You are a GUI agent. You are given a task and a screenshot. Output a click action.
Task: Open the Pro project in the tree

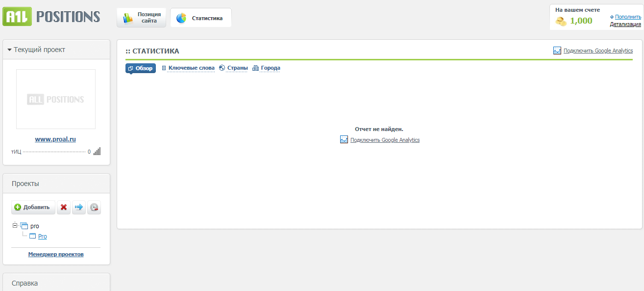[43, 237]
